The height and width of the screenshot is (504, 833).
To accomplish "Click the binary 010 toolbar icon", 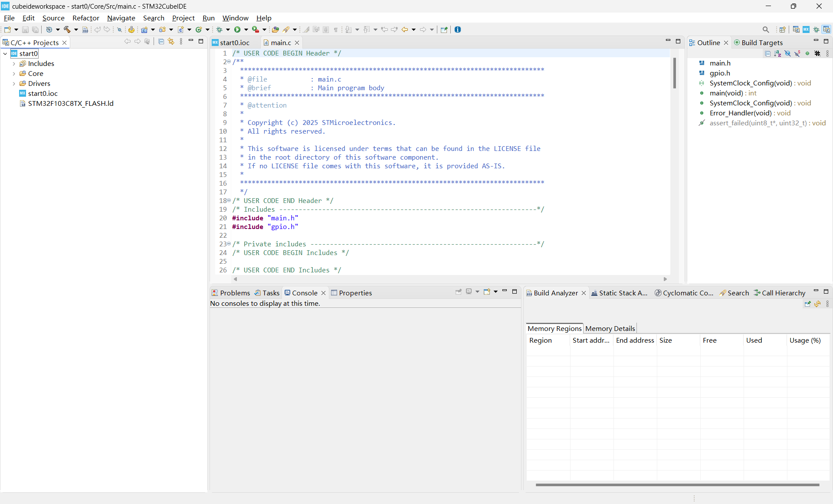I will tap(85, 29).
